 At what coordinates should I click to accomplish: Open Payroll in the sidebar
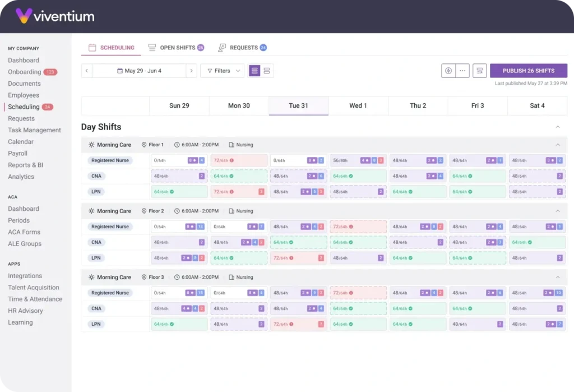pos(17,153)
